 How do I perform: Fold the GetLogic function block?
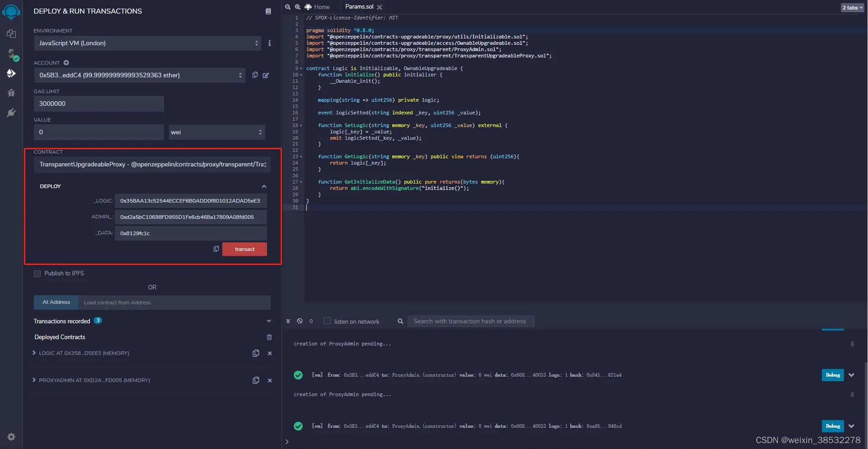301,157
